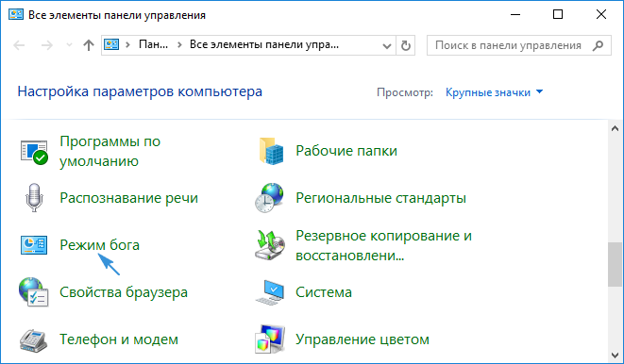Open 'Управление цветом' link

pyautogui.click(x=363, y=339)
